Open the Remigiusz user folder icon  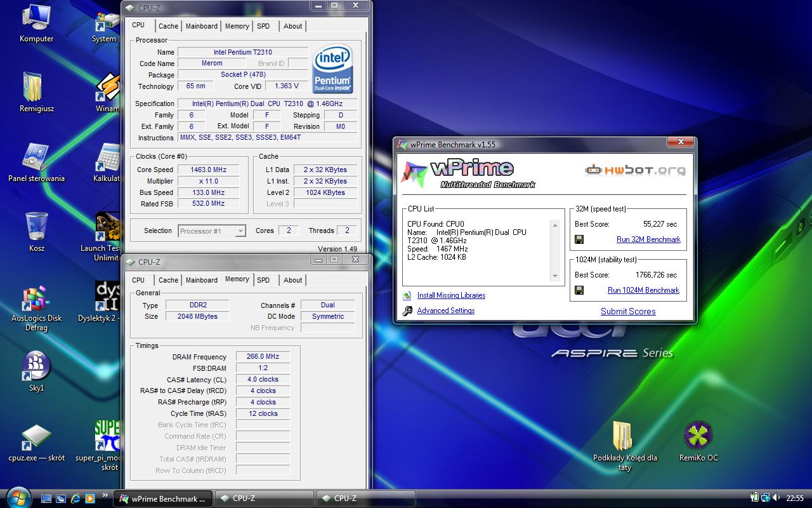(x=32, y=88)
